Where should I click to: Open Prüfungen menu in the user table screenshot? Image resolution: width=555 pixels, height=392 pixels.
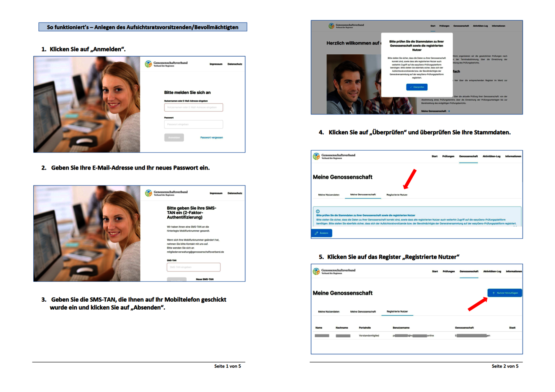point(449,272)
